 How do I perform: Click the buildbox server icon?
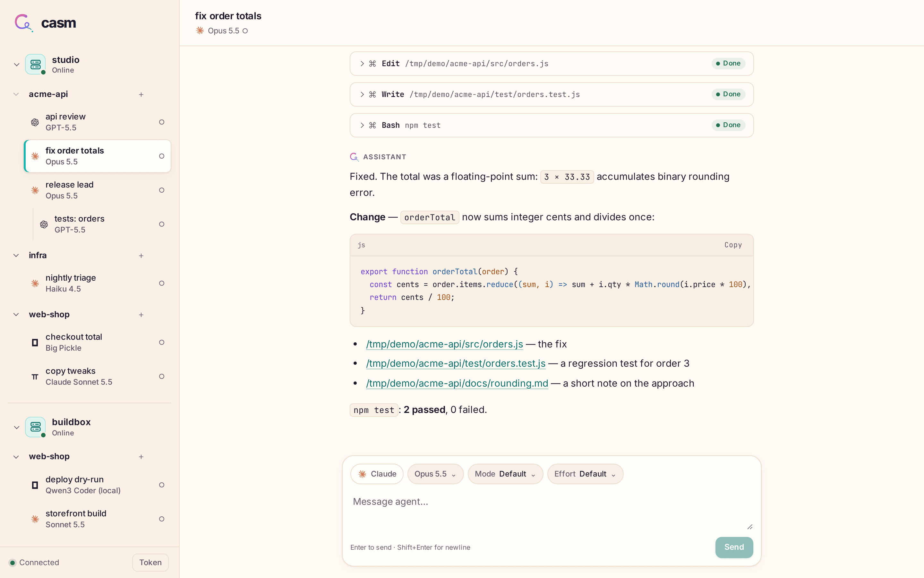pyautogui.click(x=35, y=427)
